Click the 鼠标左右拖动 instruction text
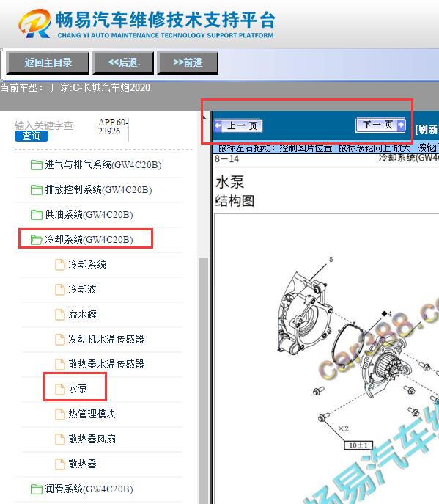 point(275,148)
